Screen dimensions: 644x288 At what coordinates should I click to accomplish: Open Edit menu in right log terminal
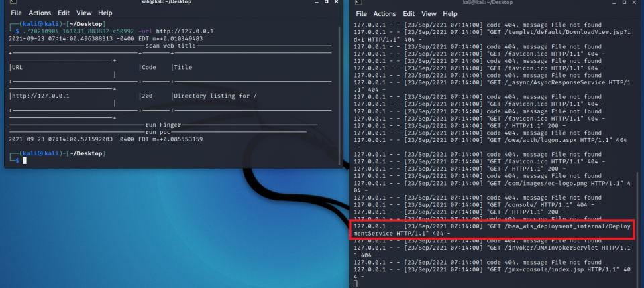click(x=409, y=13)
